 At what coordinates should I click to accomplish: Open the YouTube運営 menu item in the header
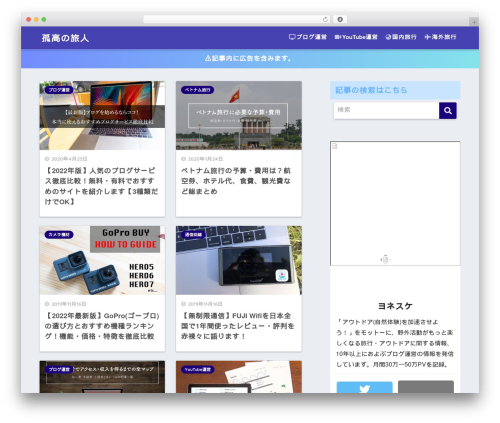point(356,37)
